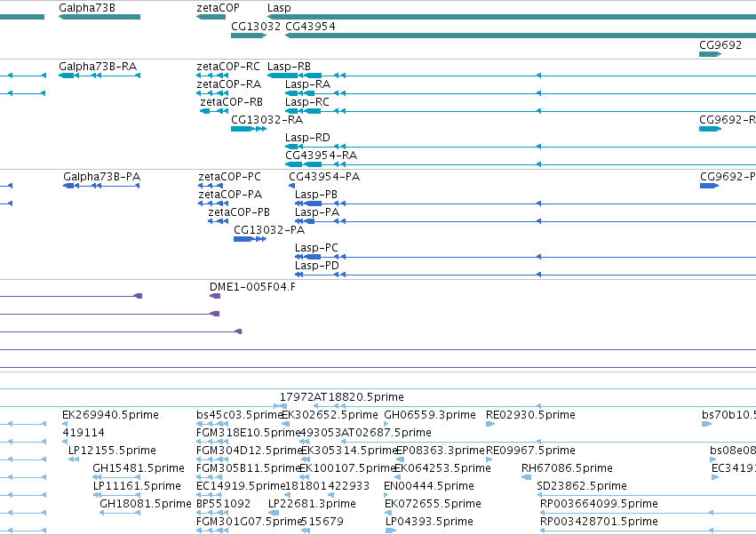The height and width of the screenshot is (535, 756).
Task: Click the RP003664099.5prime EST label
Action: (x=600, y=504)
